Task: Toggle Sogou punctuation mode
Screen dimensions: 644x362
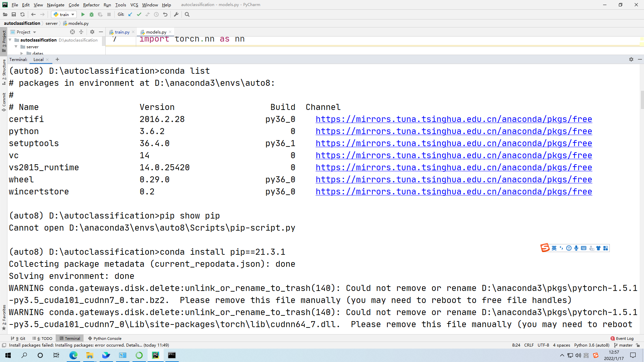Action: point(561,248)
